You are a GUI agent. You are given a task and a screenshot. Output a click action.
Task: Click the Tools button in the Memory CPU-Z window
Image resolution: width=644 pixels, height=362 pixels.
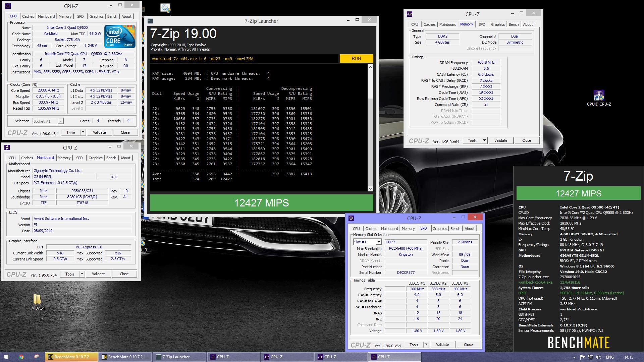(x=472, y=140)
